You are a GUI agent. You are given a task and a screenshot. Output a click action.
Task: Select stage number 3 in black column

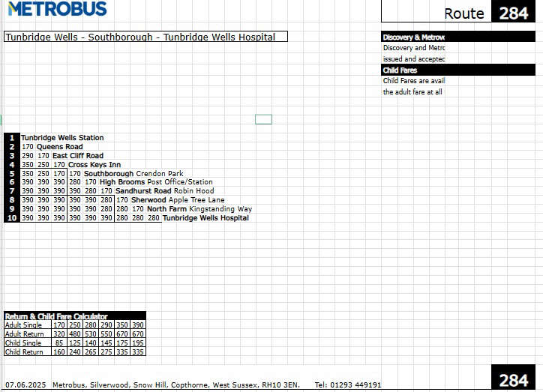tap(12, 156)
